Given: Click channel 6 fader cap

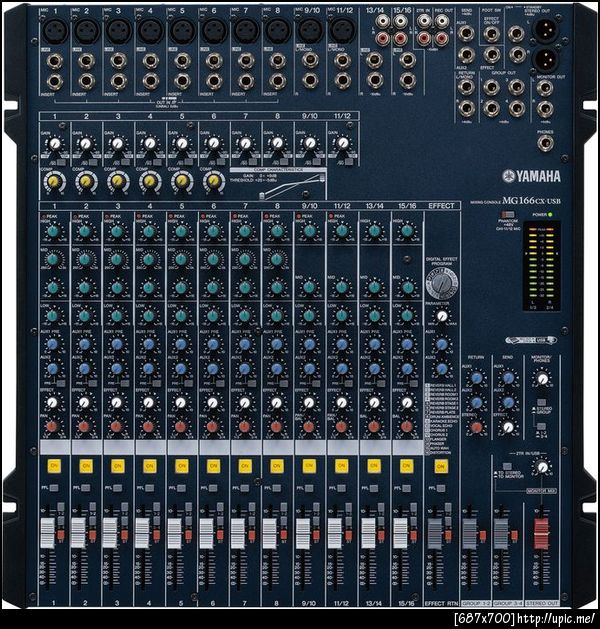Looking at the screenshot, I should click(206, 533).
